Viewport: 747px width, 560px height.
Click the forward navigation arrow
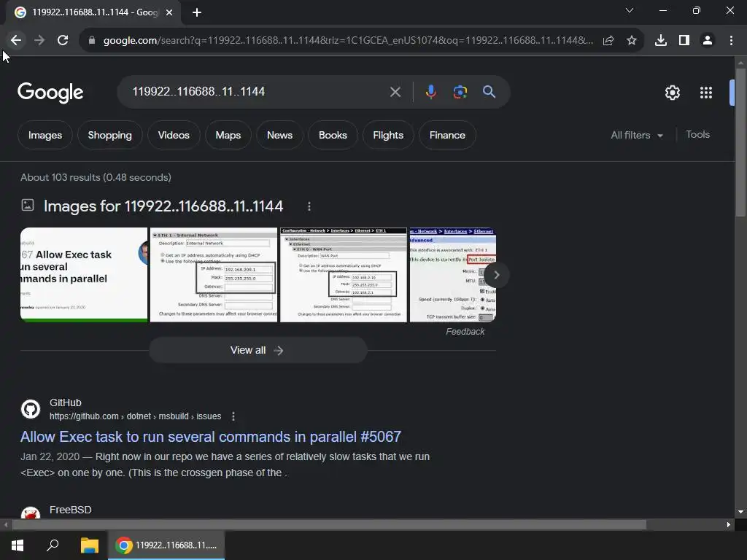point(39,41)
